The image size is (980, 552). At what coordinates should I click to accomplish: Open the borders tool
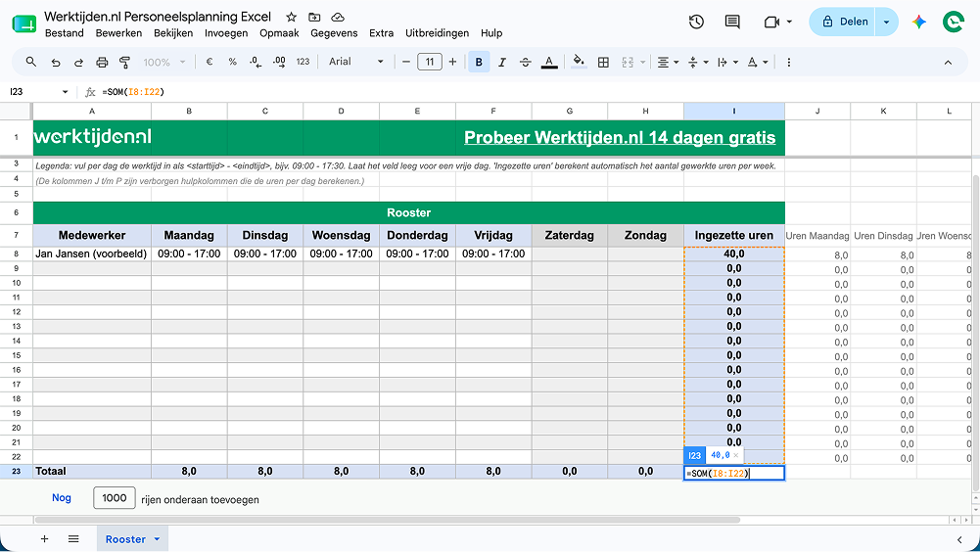pos(603,62)
